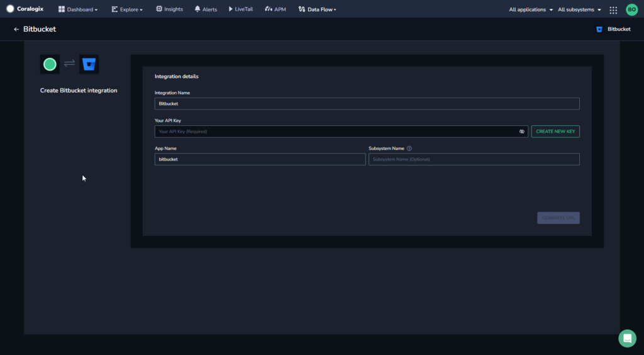Click the Bitbucket label in header right

tap(619, 29)
